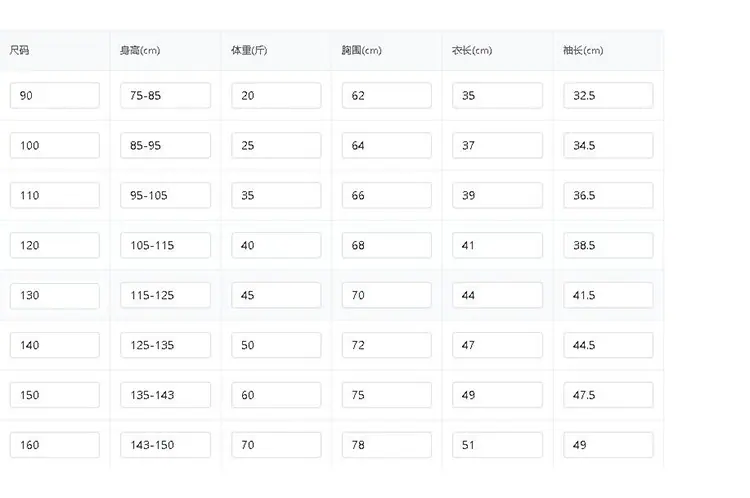This screenshot has height=498, width=750.
Task: Select the height field showing 105-115
Action: [165, 245]
